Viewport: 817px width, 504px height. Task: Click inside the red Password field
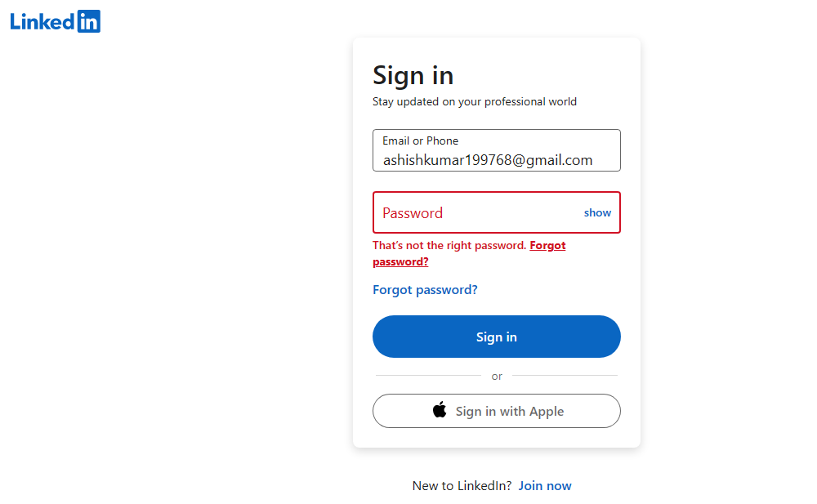point(474,212)
